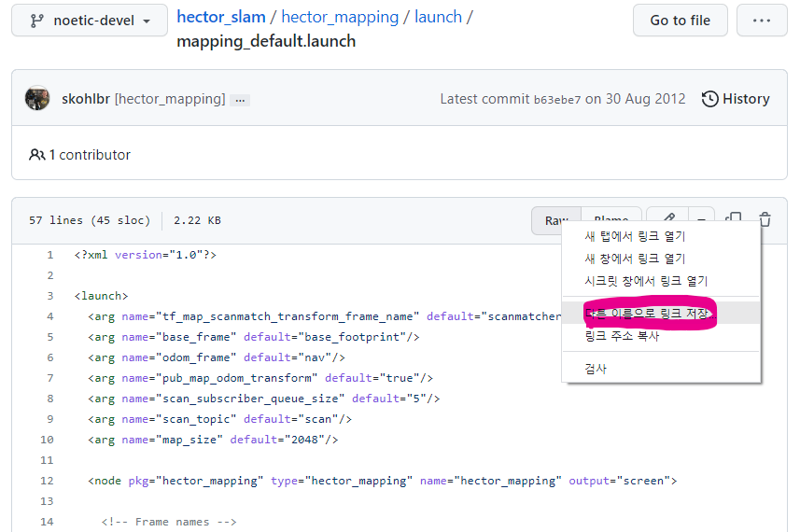Click the 'Frame names' comment

(168, 522)
